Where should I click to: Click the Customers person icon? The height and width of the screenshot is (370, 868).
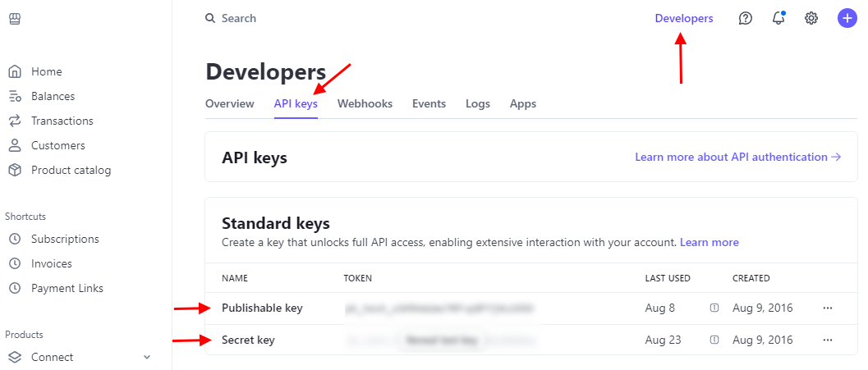[x=15, y=145]
